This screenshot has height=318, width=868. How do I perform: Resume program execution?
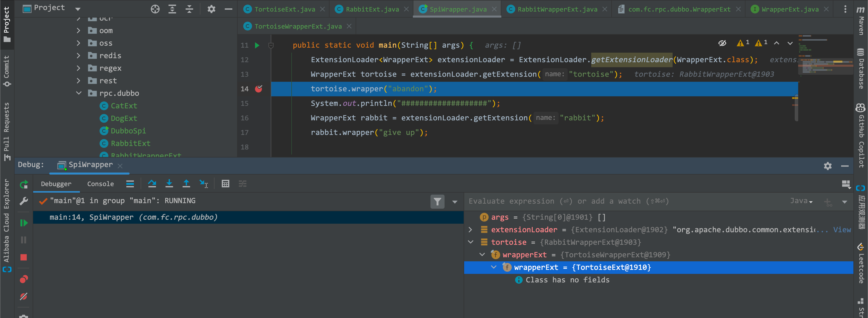pyautogui.click(x=24, y=223)
